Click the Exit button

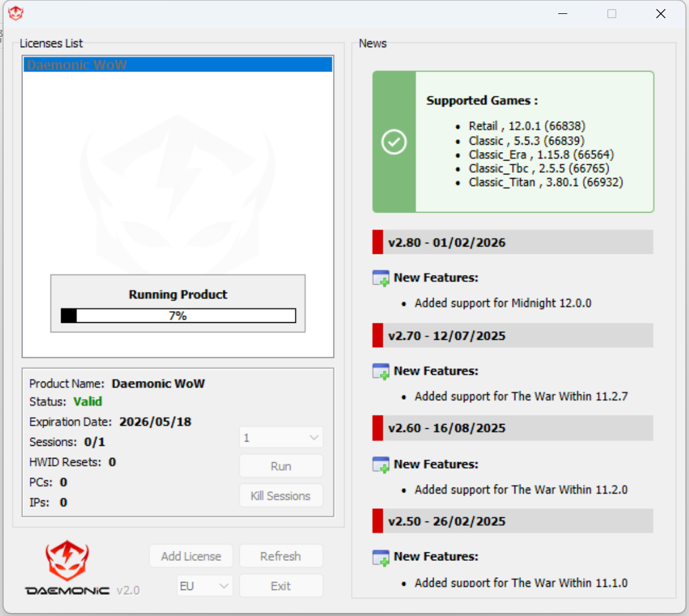[x=281, y=586]
